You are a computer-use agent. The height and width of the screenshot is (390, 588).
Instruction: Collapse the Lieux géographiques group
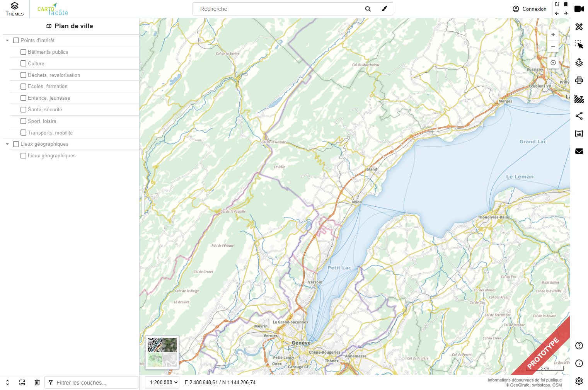[7, 144]
